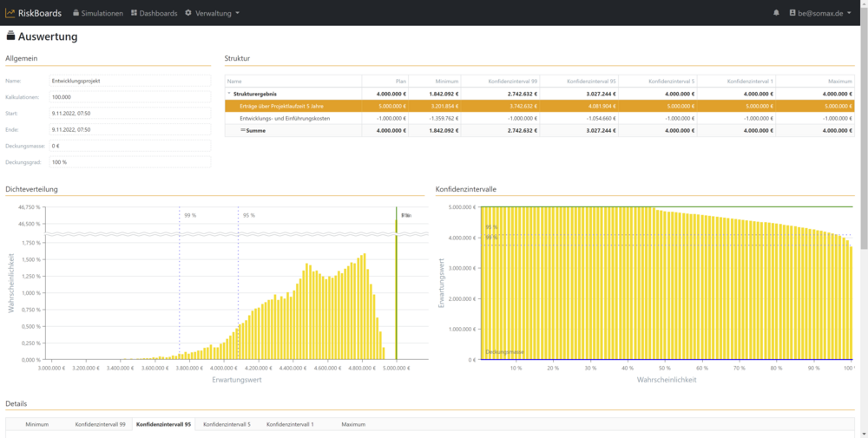Image resolution: width=868 pixels, height=438 pixels.
Task: Expand the Verwaltung dropdown arrow
Action: 238,13
